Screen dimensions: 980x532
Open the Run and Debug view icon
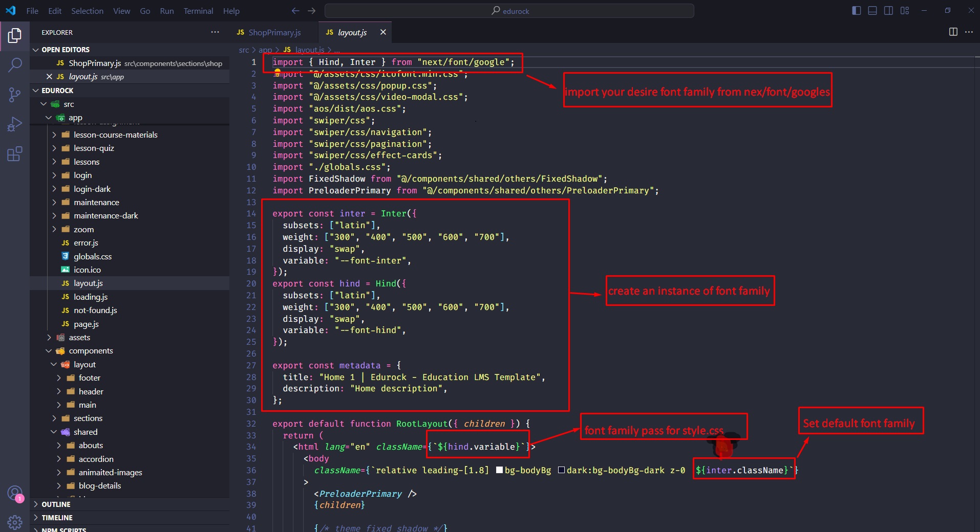pyautogui.click(x=15, y=124)
